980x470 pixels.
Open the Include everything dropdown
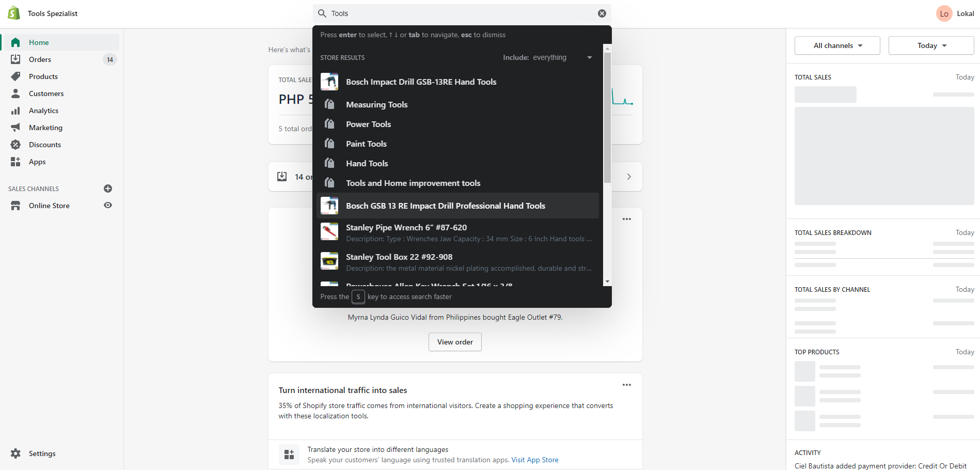547,57
